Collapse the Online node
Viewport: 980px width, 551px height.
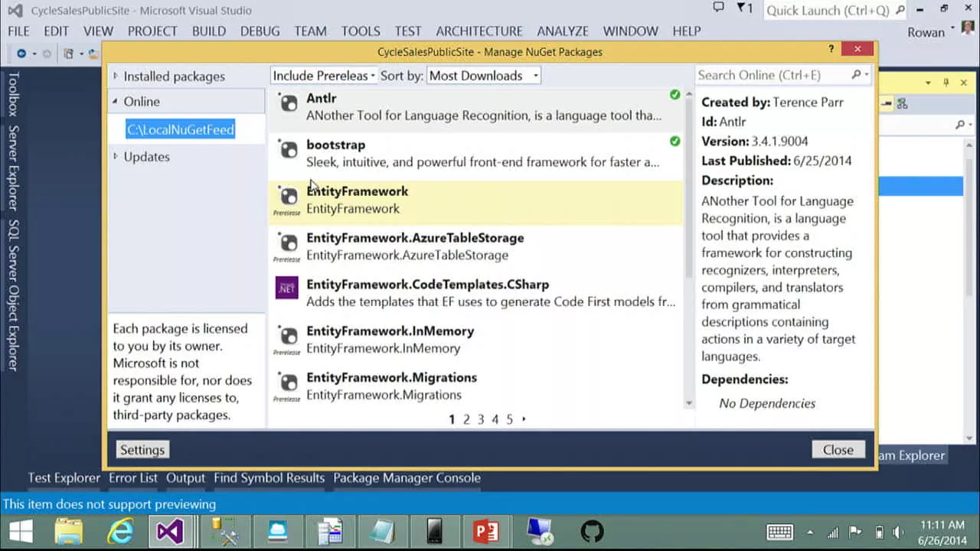116,101
